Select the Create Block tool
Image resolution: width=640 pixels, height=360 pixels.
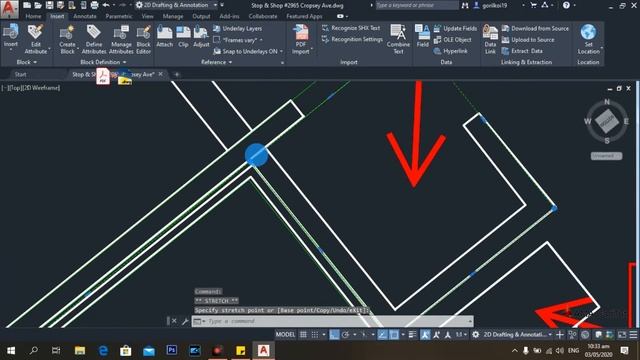[x=67, y=39]
